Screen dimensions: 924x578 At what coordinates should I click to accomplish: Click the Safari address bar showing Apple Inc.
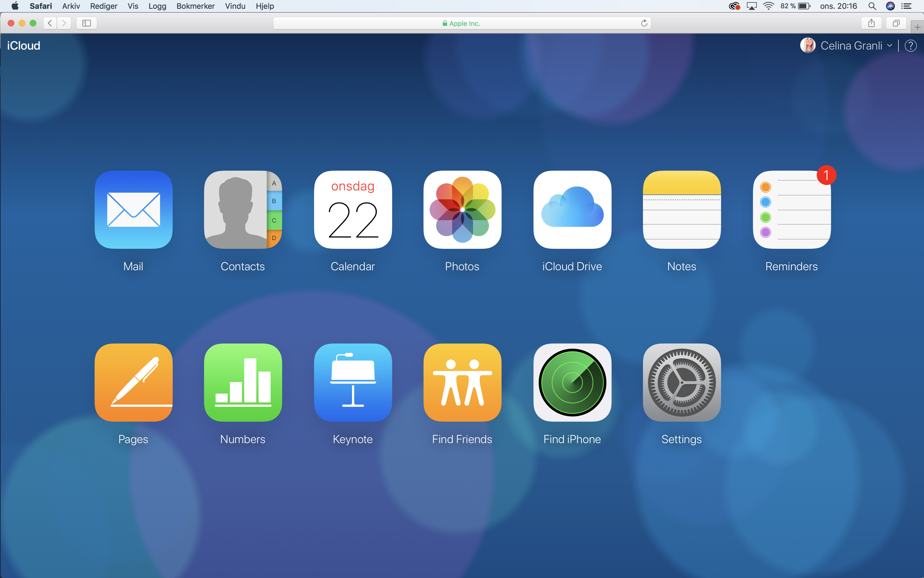point(462,23)
